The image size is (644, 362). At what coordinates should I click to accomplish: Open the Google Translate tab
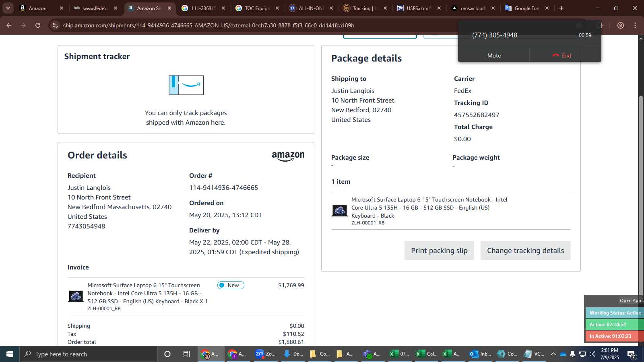click(x=527, y=8)
